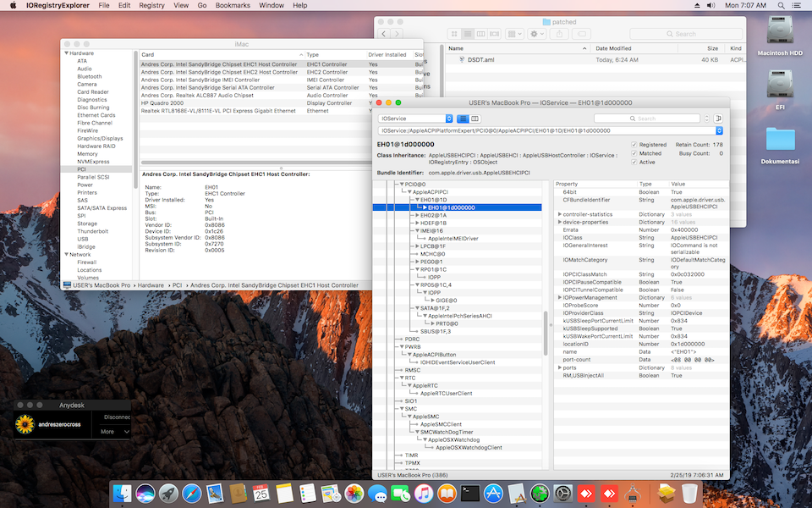The image size is (812, 508).
Task: Open the IOService path dropdown arrow
Action: (x=719, y=130)
